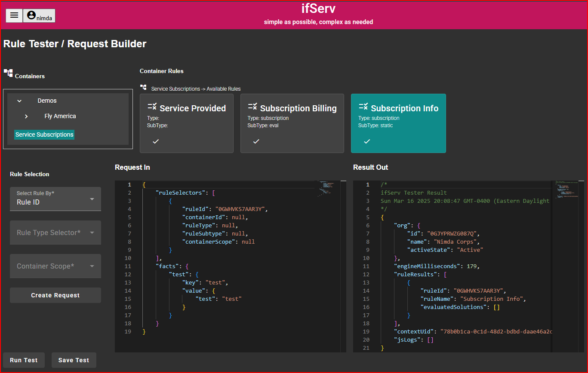Click the Service Subscriptions breadcrumb icon
Image resolution: width=588 pixels, height=373 pixels.
143,87
